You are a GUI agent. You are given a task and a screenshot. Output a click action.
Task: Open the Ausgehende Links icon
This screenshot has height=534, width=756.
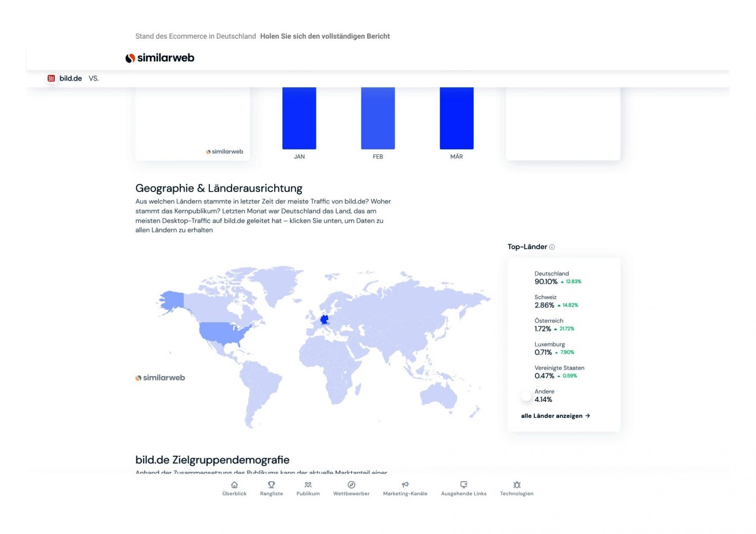click(x=463, y=485)
